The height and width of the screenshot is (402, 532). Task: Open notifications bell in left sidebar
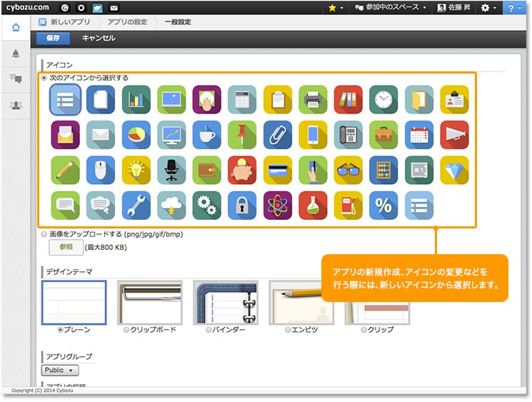(x=16, y=54)
